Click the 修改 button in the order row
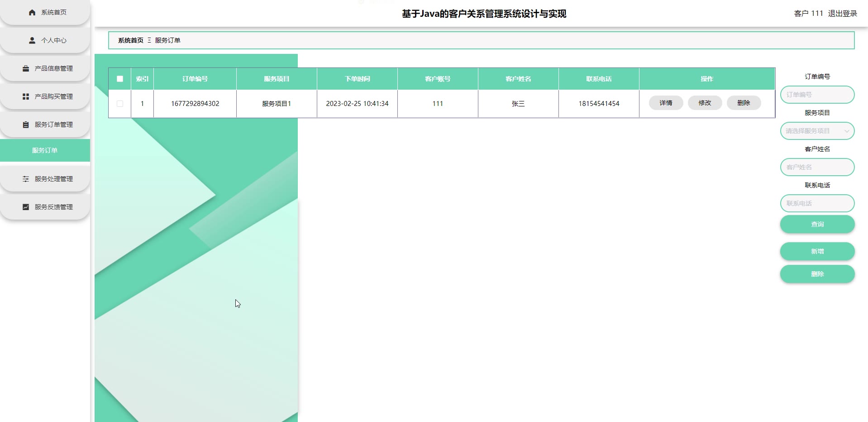 pos(705,103)
